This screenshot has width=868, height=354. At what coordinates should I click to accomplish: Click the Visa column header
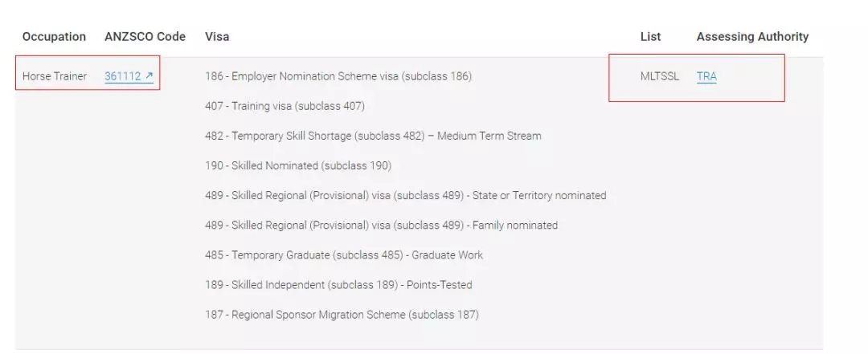[217, 37]
